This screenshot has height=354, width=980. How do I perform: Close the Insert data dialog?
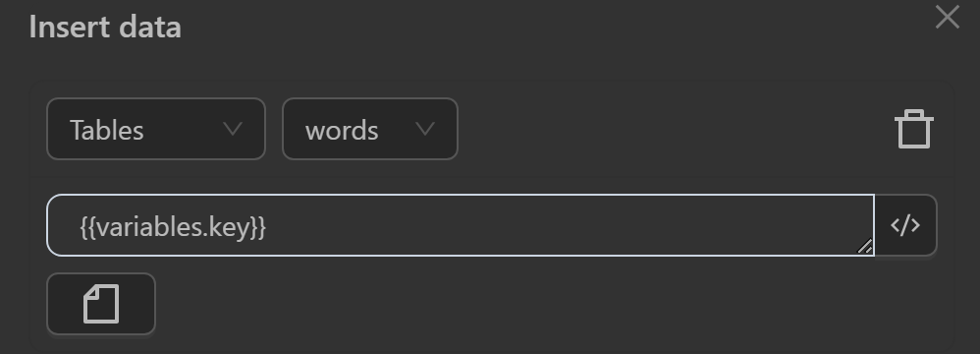click(948, 17)
